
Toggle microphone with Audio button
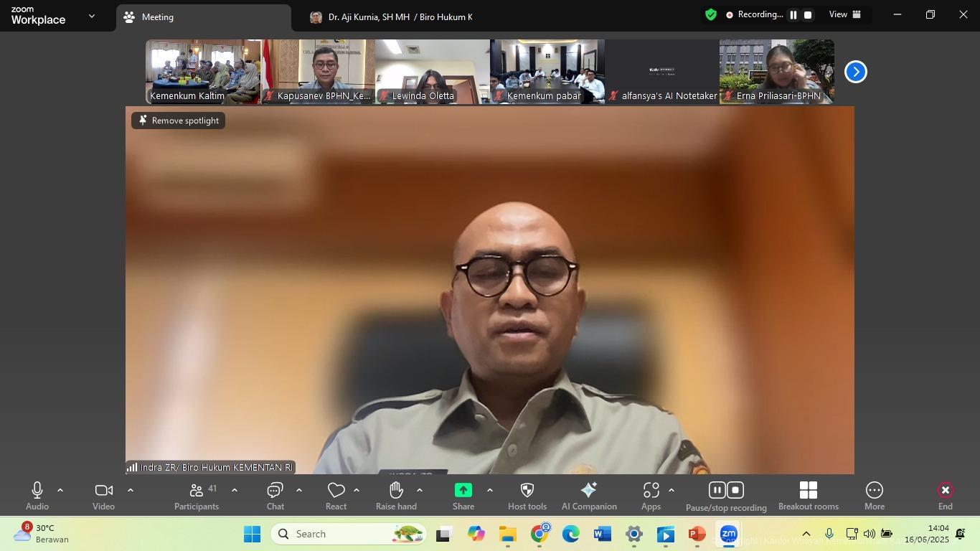(37, 496)
